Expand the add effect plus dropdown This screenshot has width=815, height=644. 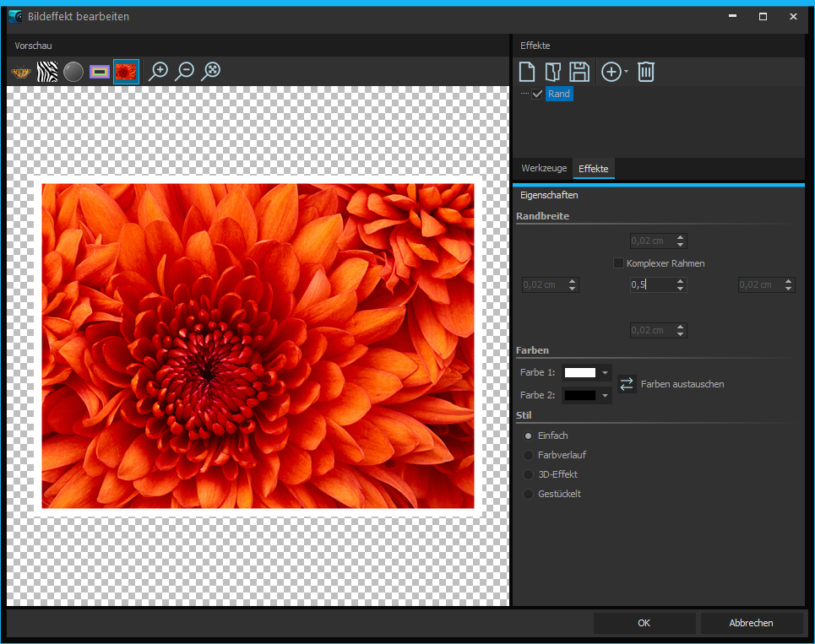click(x=626, y=73)
